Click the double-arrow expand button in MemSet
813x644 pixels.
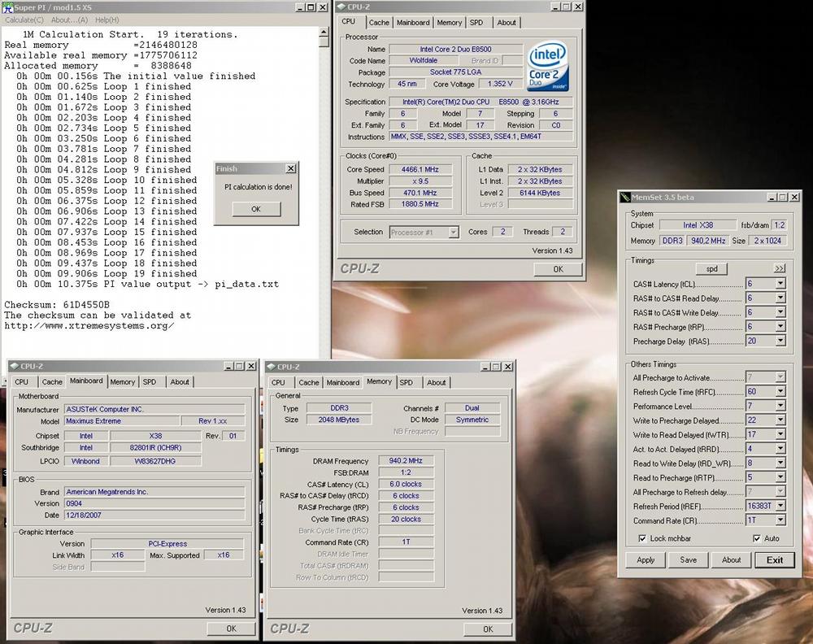779,268
